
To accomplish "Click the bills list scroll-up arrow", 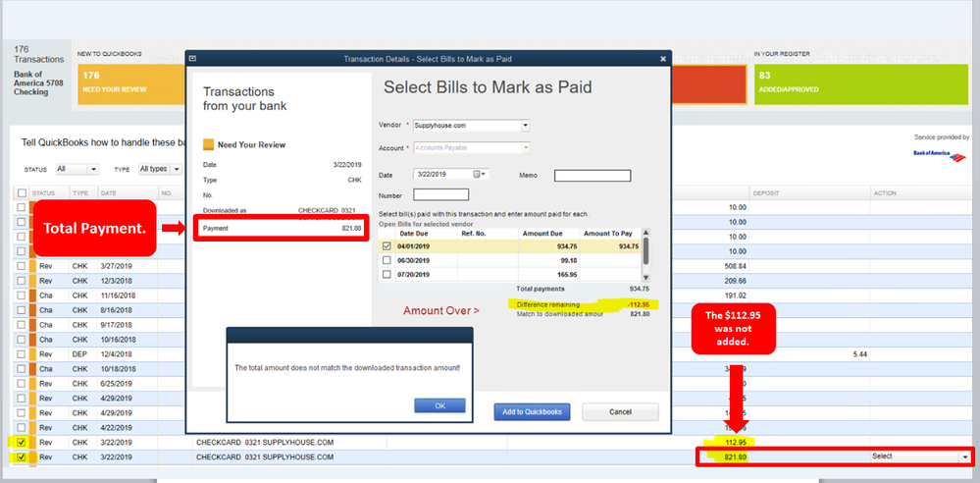I will coord(646,234).
